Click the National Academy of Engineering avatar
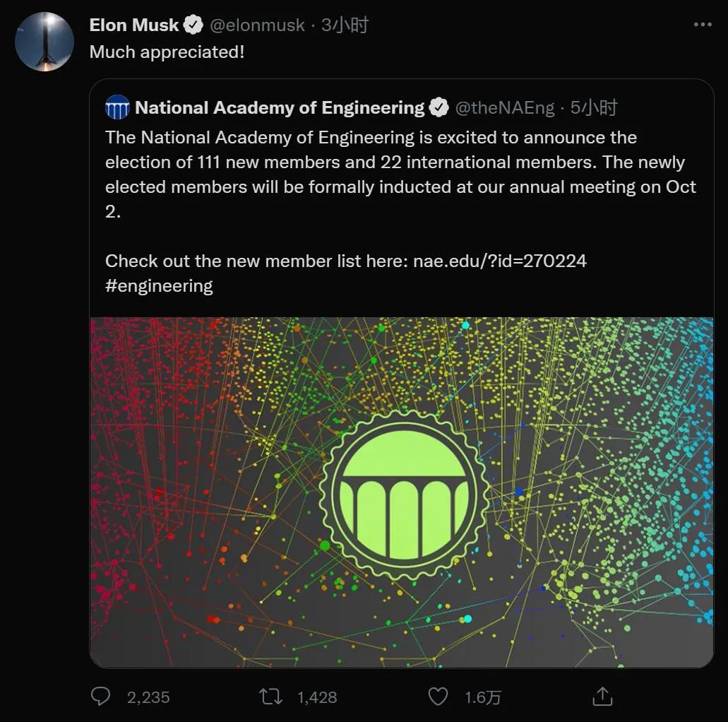The image size is (728, 722). [117, 107]
